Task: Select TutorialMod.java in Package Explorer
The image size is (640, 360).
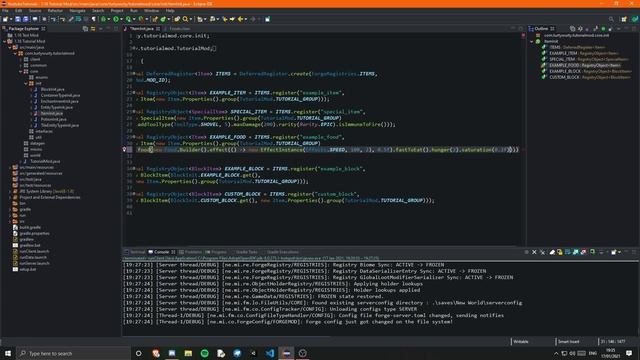Action: pos(45,161)
